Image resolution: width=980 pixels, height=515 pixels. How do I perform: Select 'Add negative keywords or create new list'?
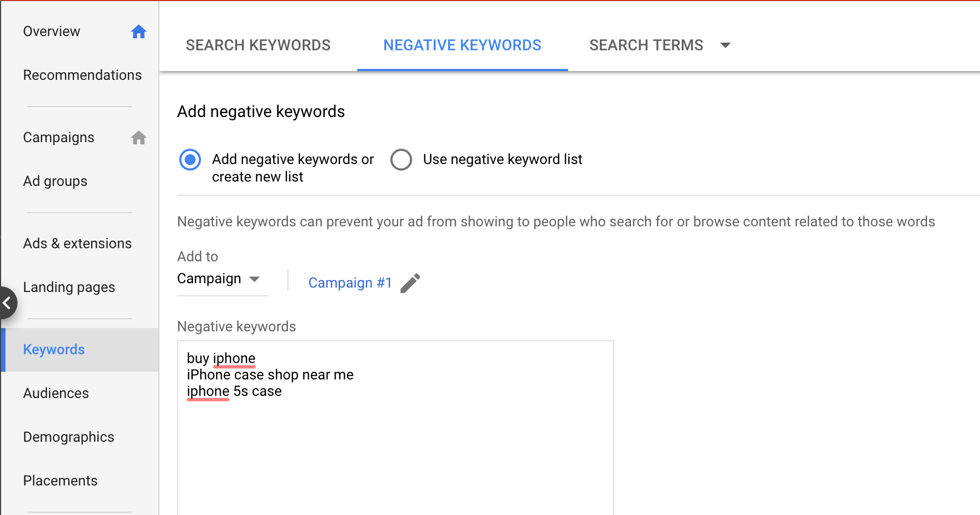tap(190, 160)
